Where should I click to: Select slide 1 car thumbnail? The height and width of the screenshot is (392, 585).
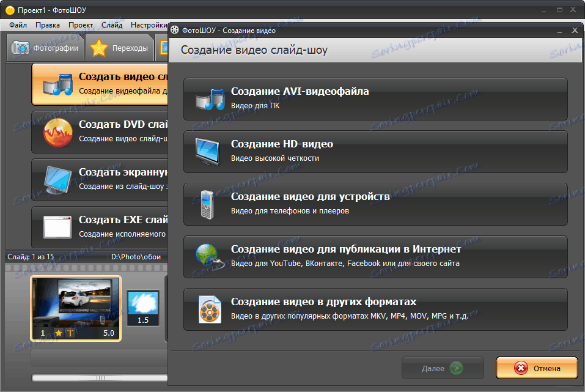tap(76, 308)
